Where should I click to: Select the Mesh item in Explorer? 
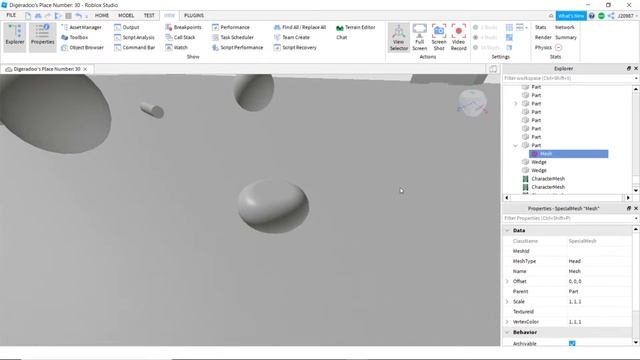point(568,154)
